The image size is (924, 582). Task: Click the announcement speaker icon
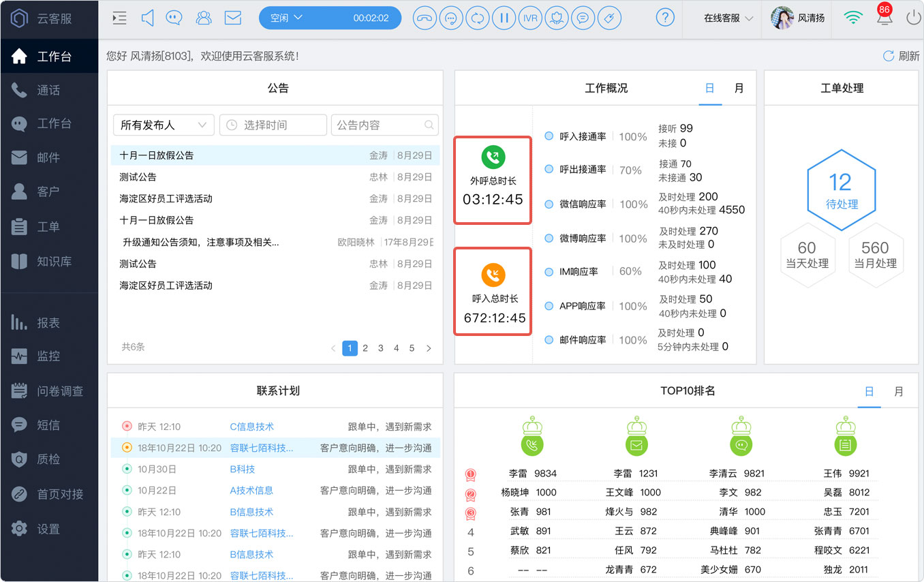147,18
